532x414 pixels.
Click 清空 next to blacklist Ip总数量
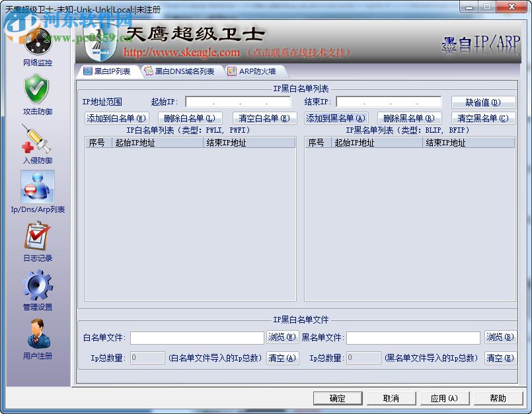pyautogui.click(x=500, y=357)
